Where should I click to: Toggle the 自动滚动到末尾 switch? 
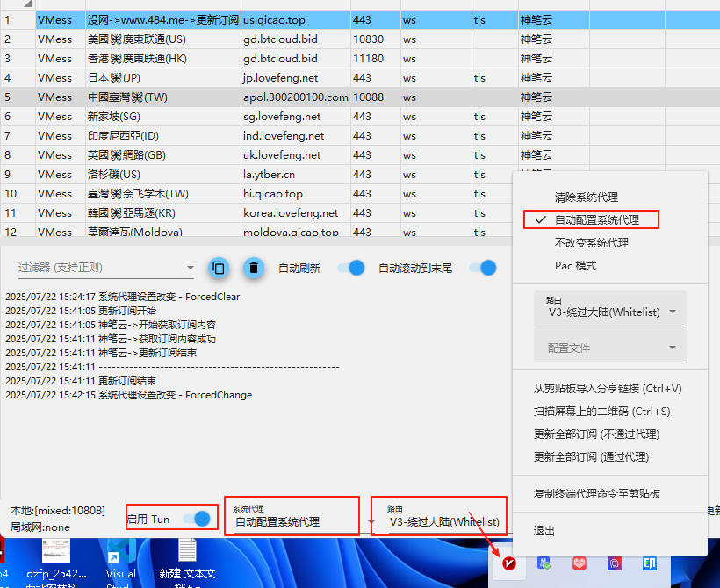point(483,268)
